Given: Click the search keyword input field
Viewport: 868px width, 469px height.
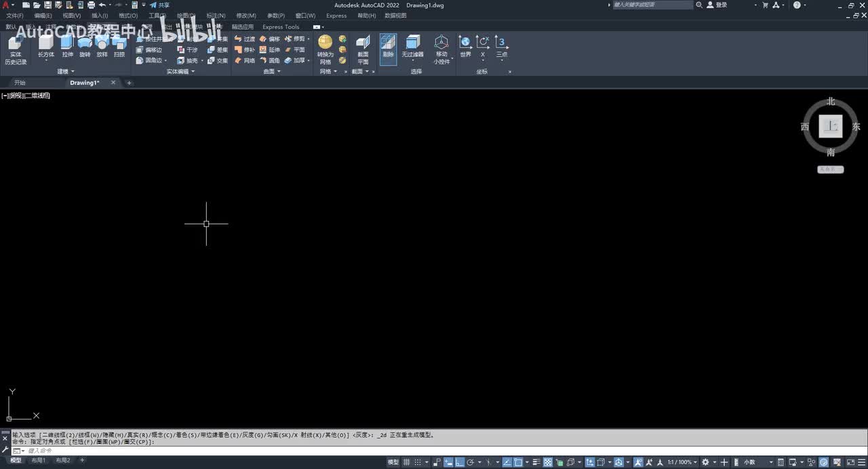Looking at the screenshot, I should pos(652,5).
